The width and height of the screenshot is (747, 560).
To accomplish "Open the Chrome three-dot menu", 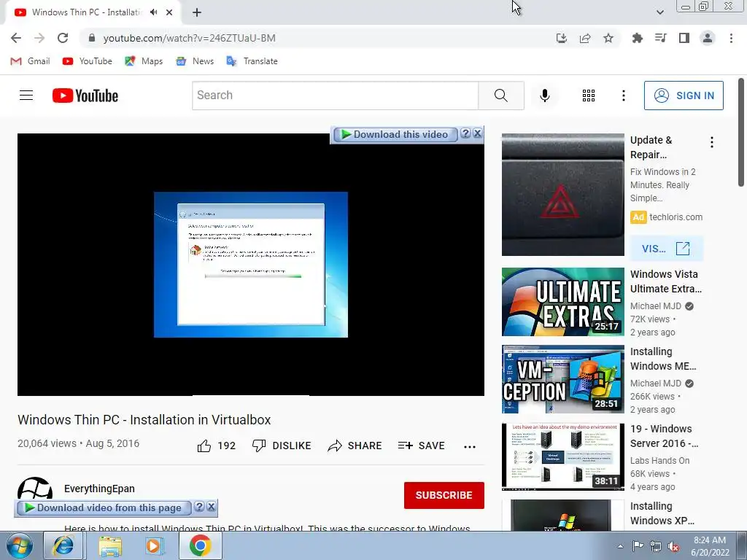I will click(x=731, y=38).
